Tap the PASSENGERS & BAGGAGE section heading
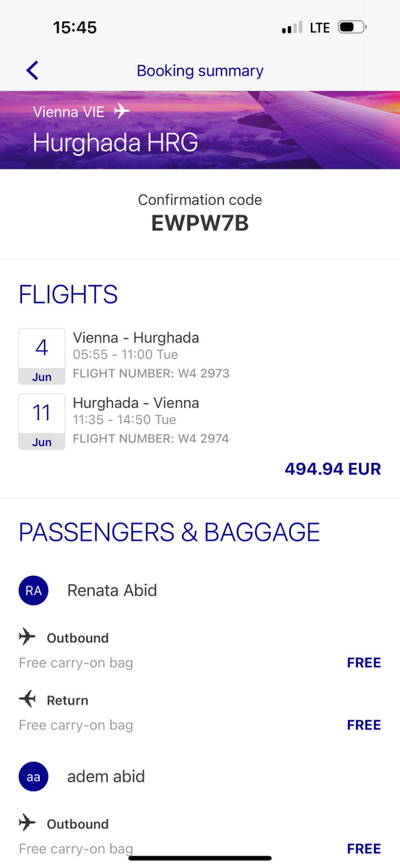The width and height of the screenshot is (400, 868). tap(169, 532)
